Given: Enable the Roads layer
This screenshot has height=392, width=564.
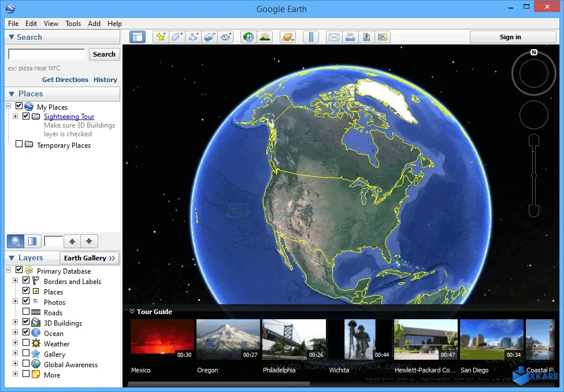Looking at the screenshot, I should [x=25, y=312].
